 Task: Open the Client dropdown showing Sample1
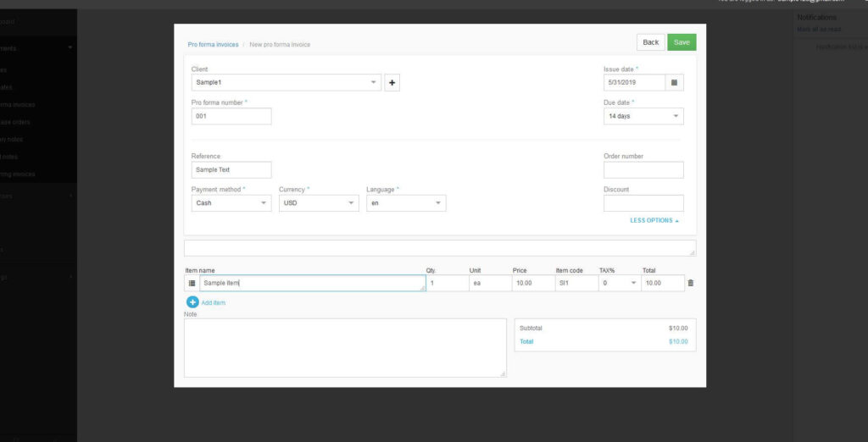[x=287, y=82]
